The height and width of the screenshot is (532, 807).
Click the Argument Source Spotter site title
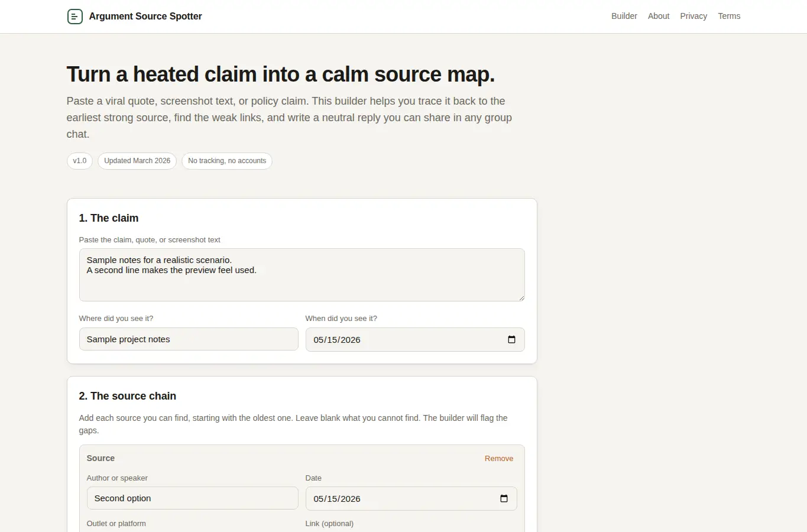[x=145, y=16]
